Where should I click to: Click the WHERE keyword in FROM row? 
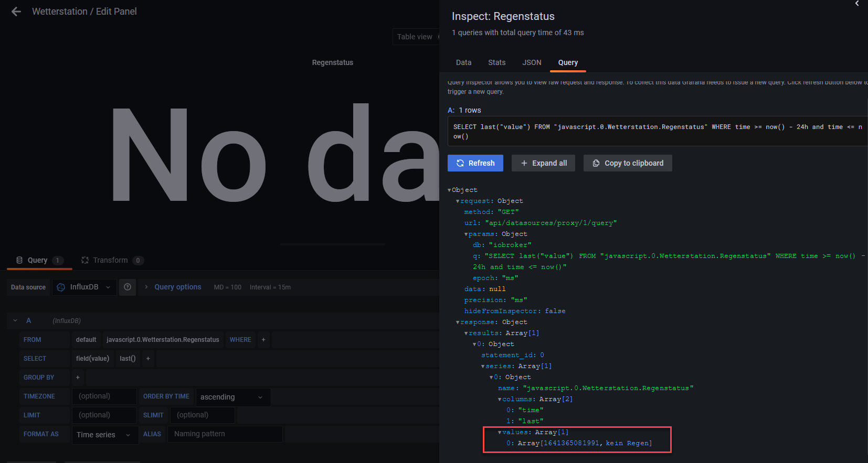coord(240,340)
